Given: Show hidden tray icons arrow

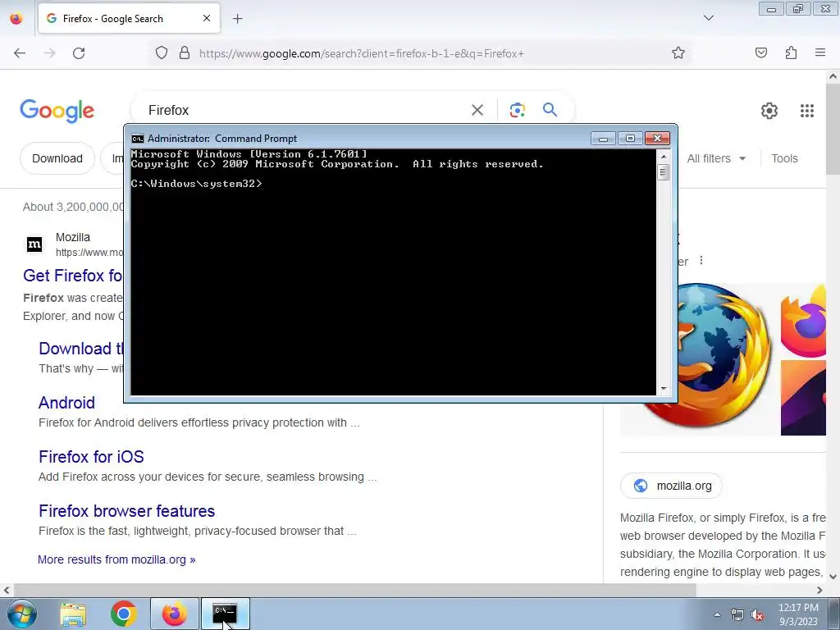Looking at the screenshot, I should point(717,614).
